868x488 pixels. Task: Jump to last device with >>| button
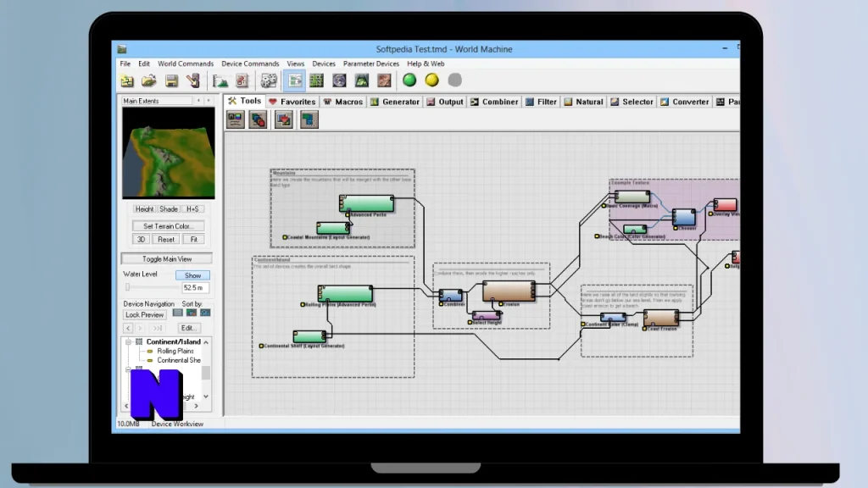pyautogui.click(x=158, y=328)
